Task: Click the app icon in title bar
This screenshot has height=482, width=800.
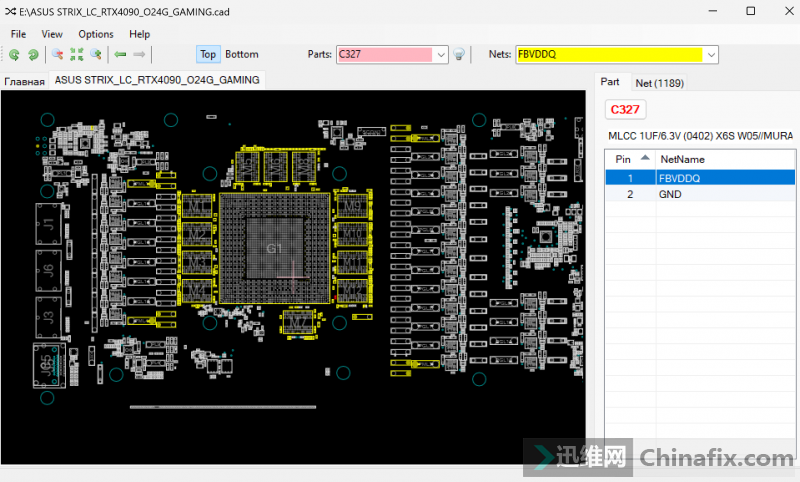Action: click(x=10, y=11)
